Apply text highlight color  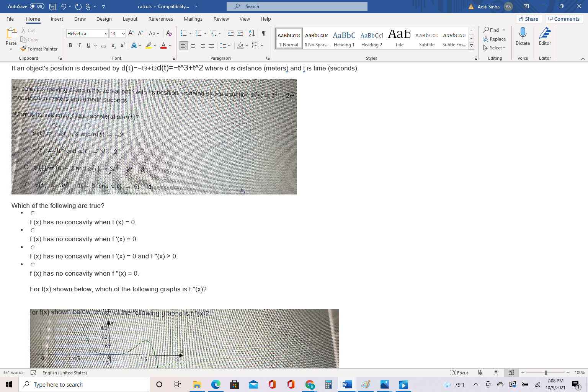[149, 45]
